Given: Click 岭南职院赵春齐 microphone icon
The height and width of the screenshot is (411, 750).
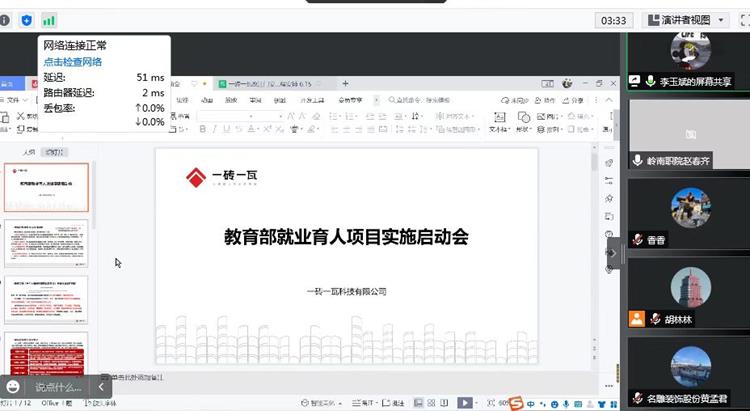Looking at the screenshot, I should tap(637, 161).
